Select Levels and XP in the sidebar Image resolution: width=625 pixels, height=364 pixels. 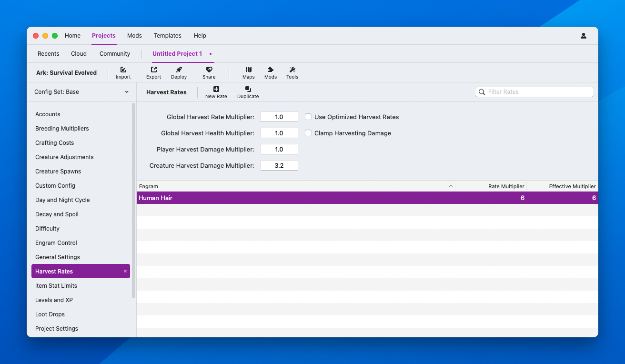click(x=81, y=300)
